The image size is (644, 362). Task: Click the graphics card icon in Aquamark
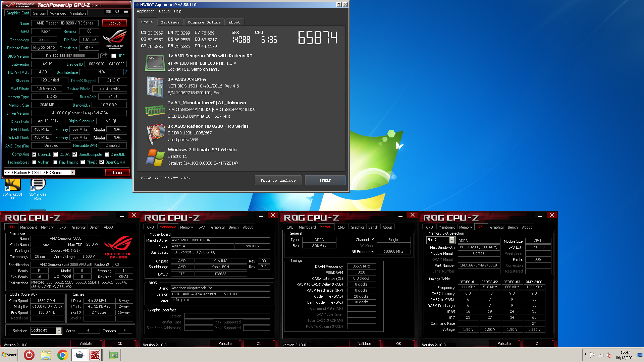coord(155,134)
